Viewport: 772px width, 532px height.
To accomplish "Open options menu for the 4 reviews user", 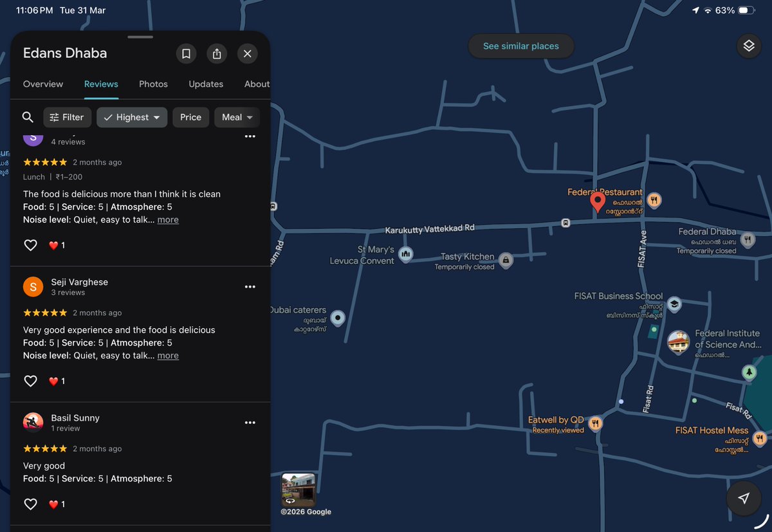I will [250, 136].
